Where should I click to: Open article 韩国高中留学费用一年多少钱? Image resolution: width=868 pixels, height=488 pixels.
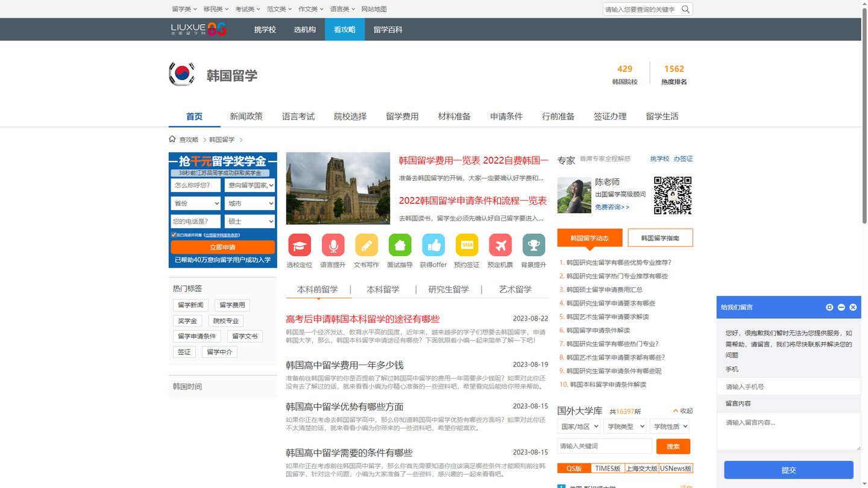point(345,365)
